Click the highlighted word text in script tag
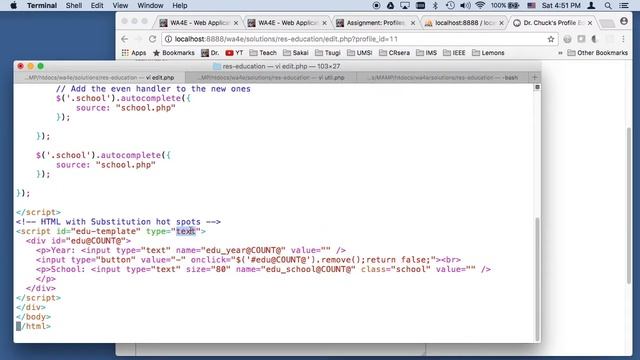Image resolution: width=640 pixels, height=360 pixels. coord(186,231)
